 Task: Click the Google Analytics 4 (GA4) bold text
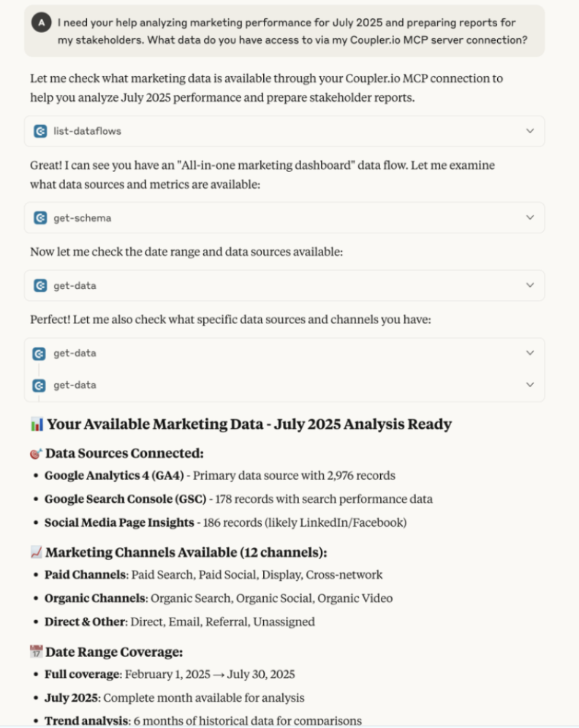115,476
